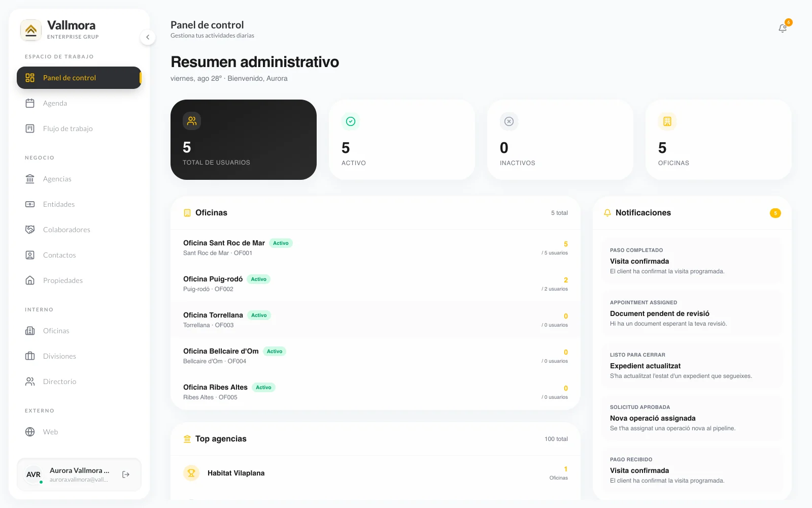Screen dimensions: 812x508
Task: Click the Notificaciones panel bell icon
Action: [607, 213]
